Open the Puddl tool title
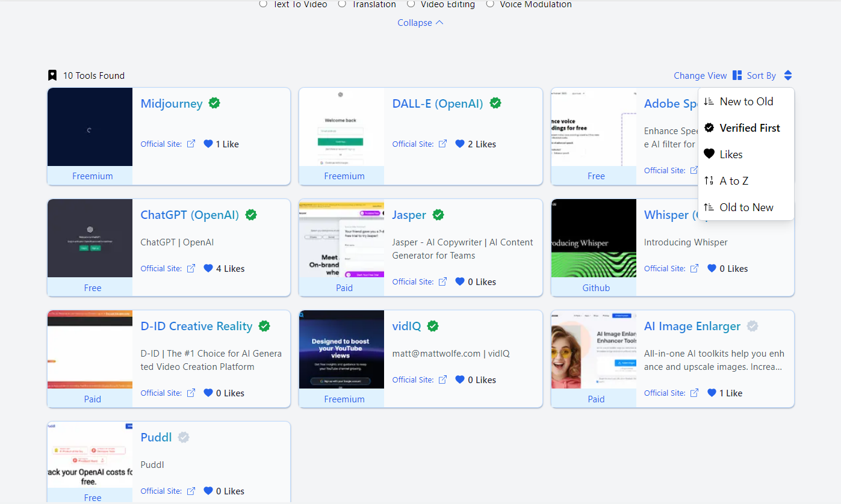Viewport: 841px width, 504px height. click(156, 437)
